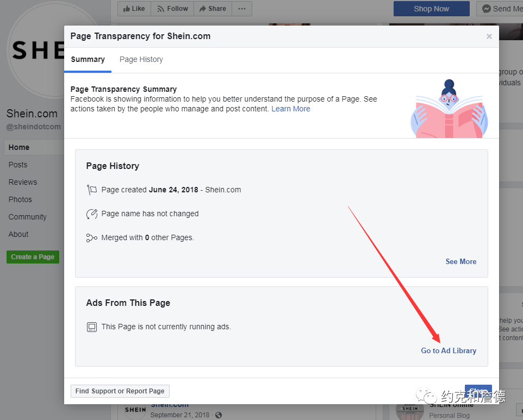This screenshot has width=523, height=420.
Task: Click the arrow icon on Share
Action: [x=202, y=9]
